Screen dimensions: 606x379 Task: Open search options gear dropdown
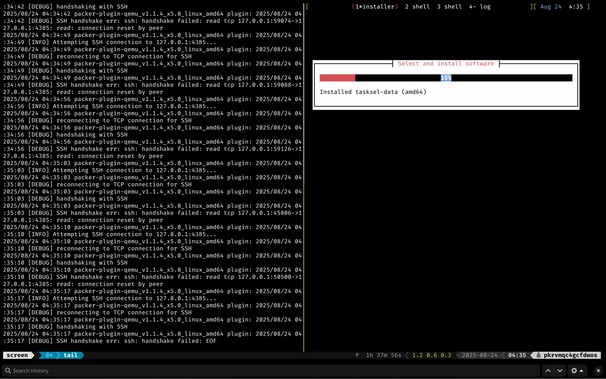point(577,371)
